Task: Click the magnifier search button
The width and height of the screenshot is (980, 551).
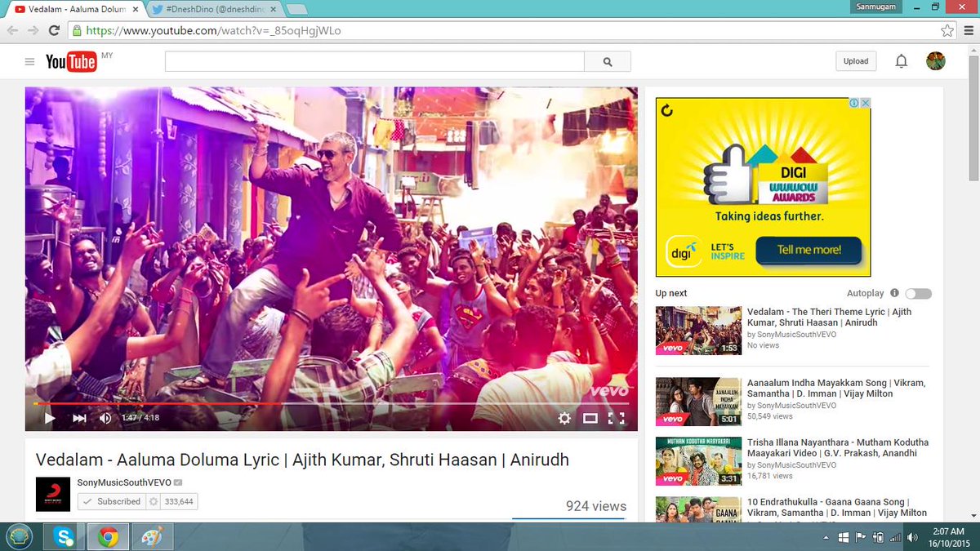Action: click(x=608, y=61)
